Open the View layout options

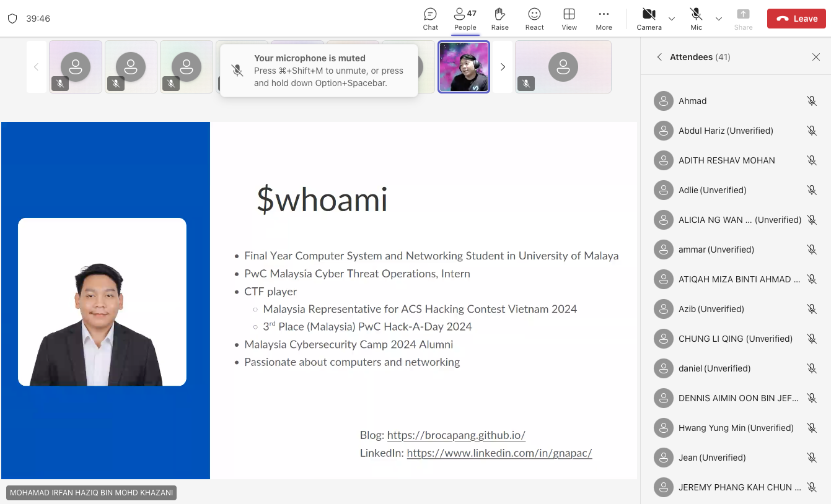click(569, 19)
